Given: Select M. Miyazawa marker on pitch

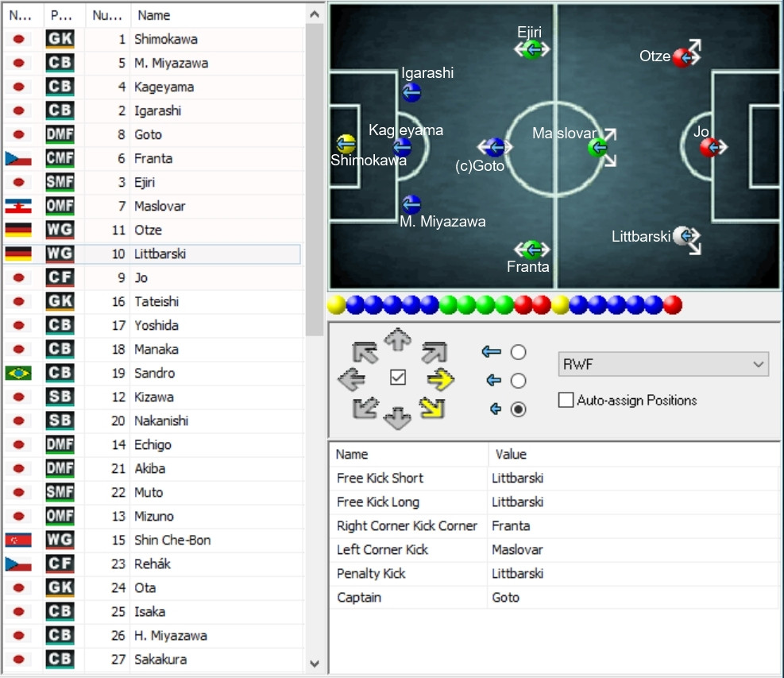Looking at the screenshot, I should tap(411, 204).
